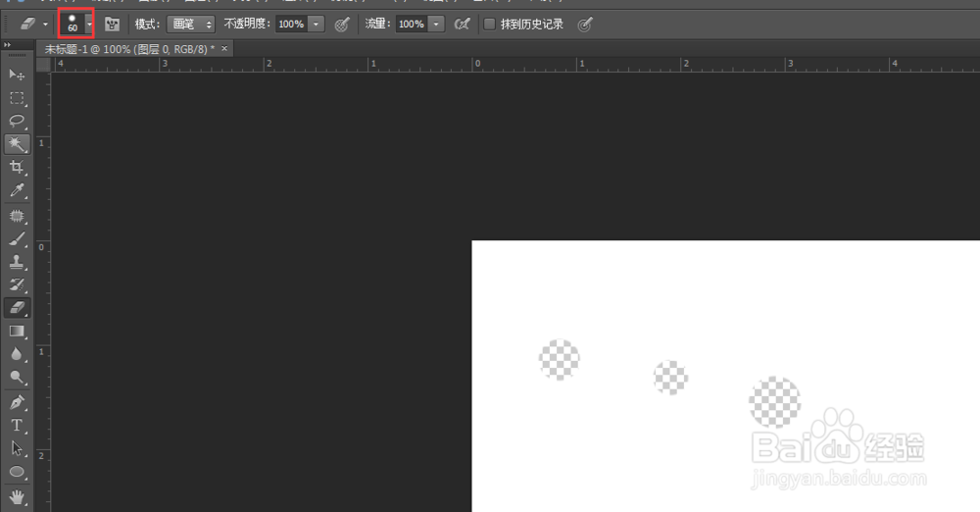The height and width of the screenshot is (512, 980).
Task: Toggle the Brush panel button
Action: (x=112, y=25)
